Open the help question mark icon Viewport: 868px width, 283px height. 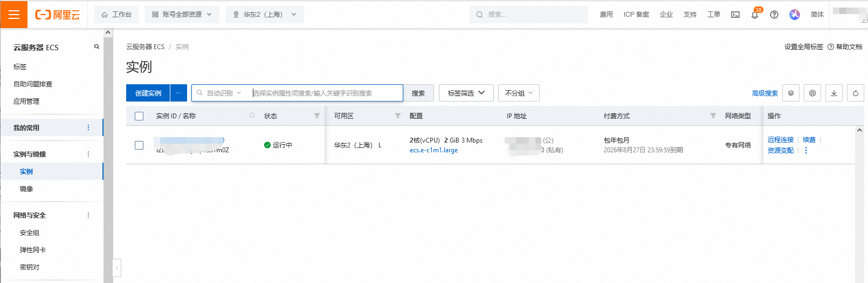click(x=774, y=15)
